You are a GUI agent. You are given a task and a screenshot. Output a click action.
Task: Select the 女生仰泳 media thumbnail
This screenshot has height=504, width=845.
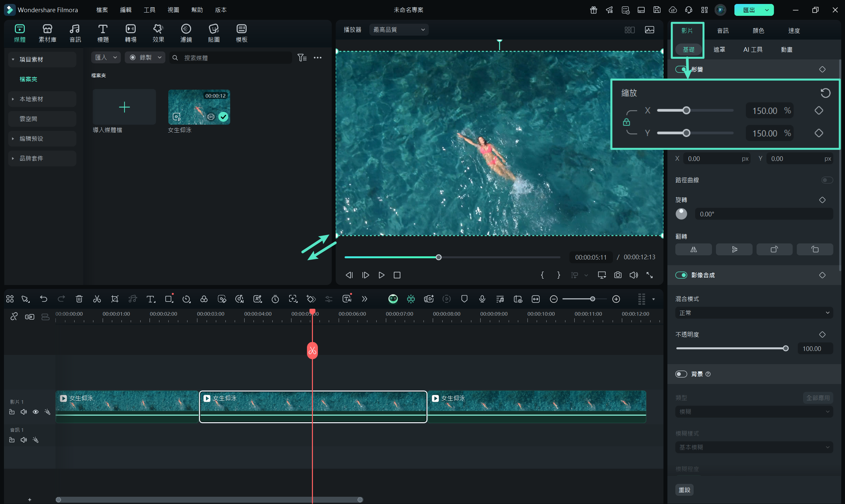point(199,107)
